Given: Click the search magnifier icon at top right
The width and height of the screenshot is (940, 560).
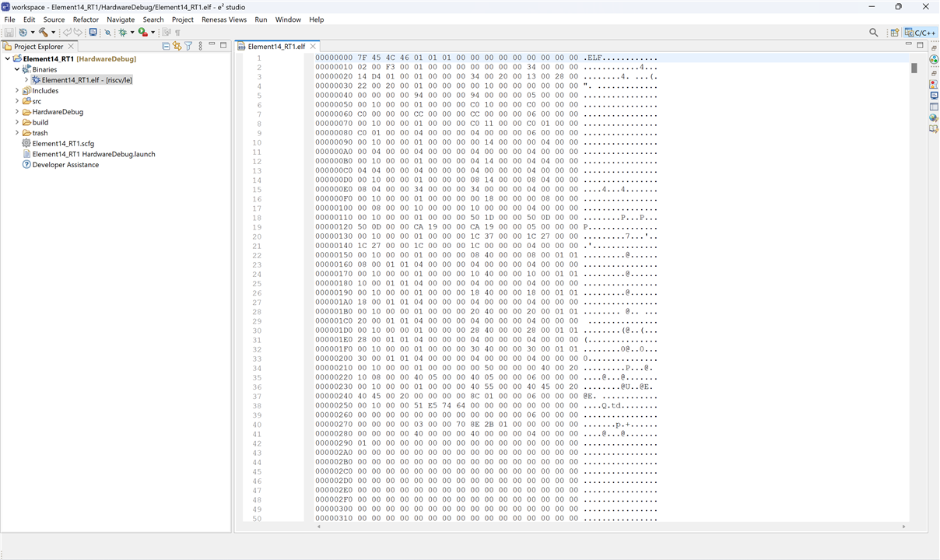Looking at the screenshot, I should click(x=873, y=33).
